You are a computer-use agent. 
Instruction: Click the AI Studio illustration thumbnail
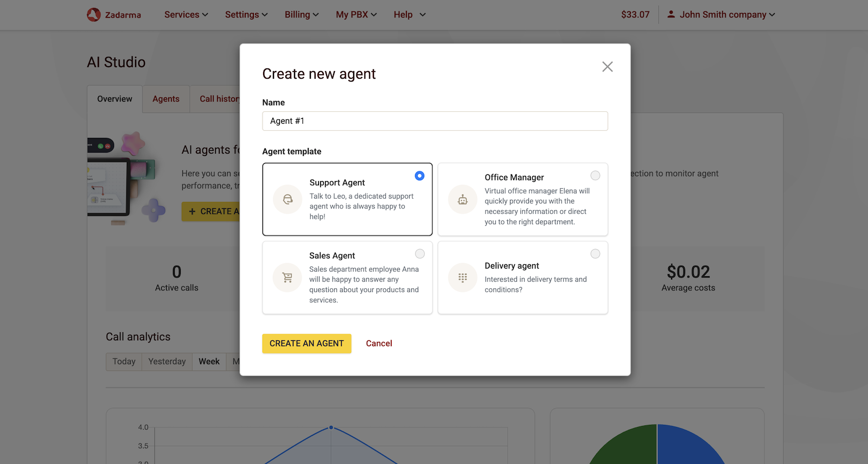pyautogui.click(x=127, y=178)
